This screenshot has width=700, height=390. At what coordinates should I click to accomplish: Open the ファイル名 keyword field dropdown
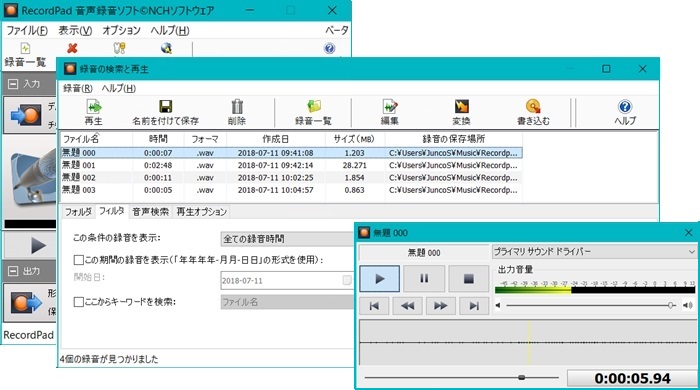[x=288, y=302]
